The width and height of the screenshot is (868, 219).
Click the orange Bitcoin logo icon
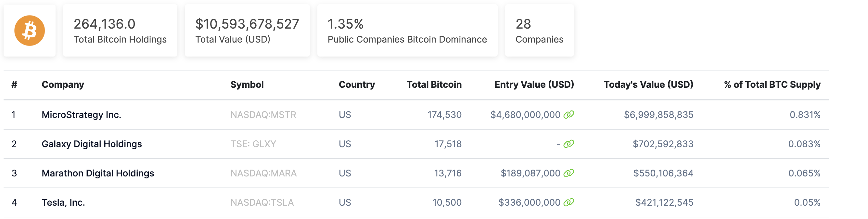(29, 31)
